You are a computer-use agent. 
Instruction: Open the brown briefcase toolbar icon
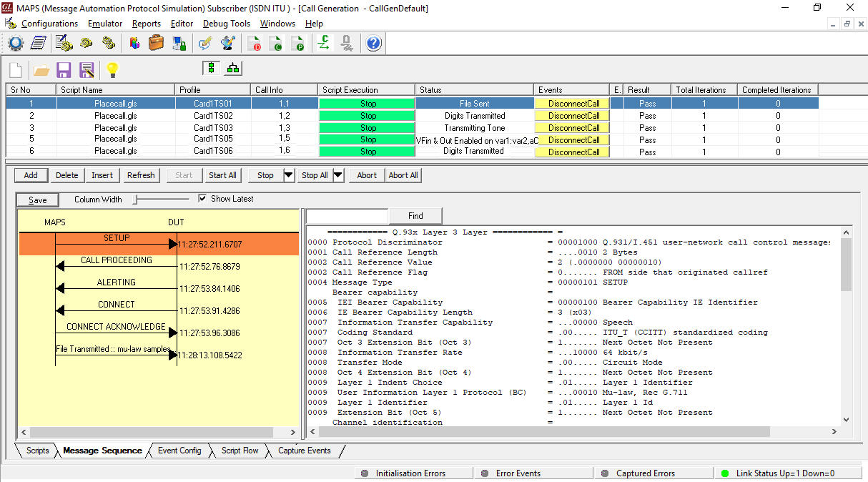click(x=157, y=44)
